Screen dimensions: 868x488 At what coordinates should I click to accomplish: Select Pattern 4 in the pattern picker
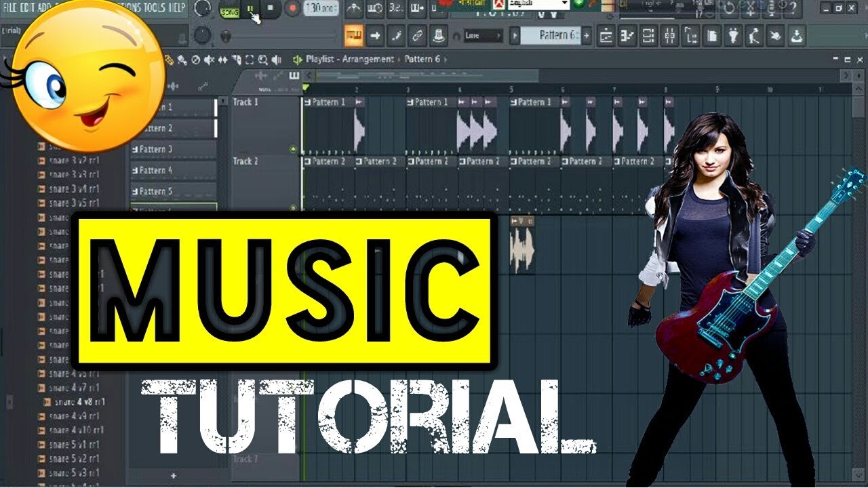173,170
